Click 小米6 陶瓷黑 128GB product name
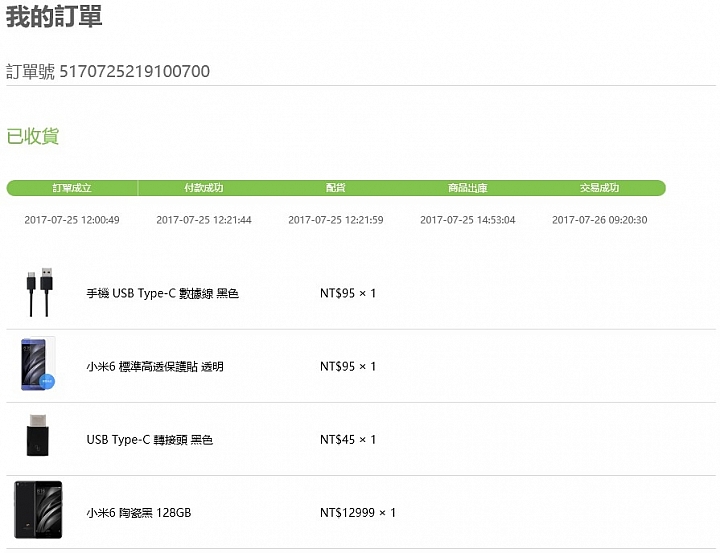This screenshot has width=720, height=553. tap(139, 513)
